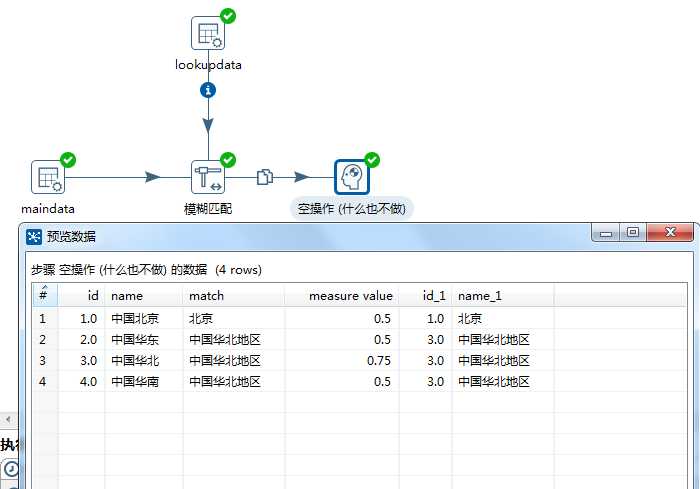Sort by the match column header
Viewport: 700px width, 489px height.
pos(233,295)
